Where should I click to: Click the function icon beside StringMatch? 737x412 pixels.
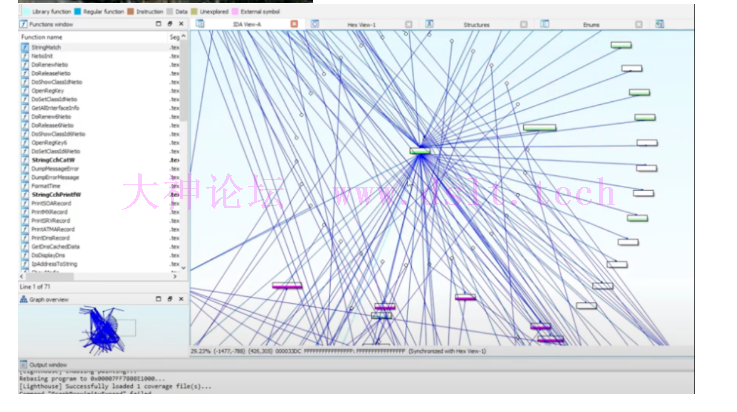coord(25,47)
